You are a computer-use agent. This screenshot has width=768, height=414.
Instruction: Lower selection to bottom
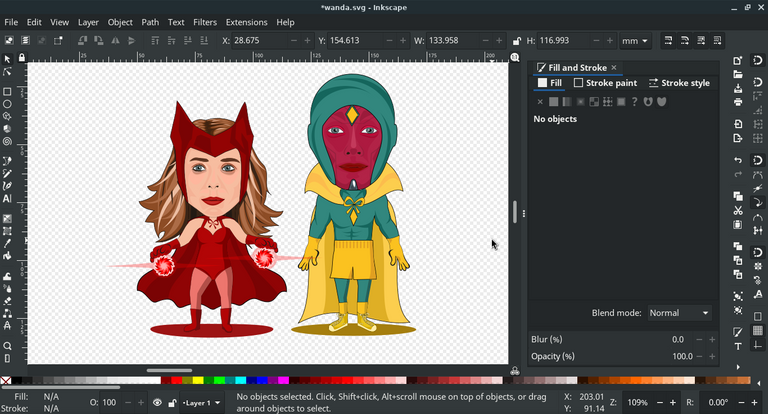[x=204, y=41]
